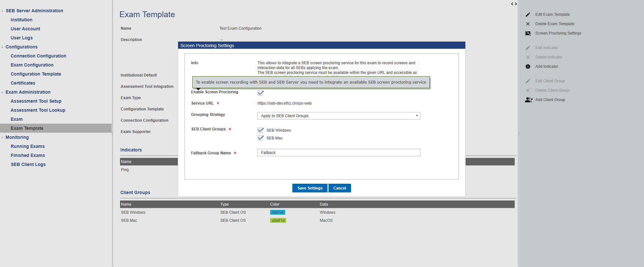Click the Edit Indicator pencil icon
This screenshot has height=267, width=644.
(x=528, y=48)
